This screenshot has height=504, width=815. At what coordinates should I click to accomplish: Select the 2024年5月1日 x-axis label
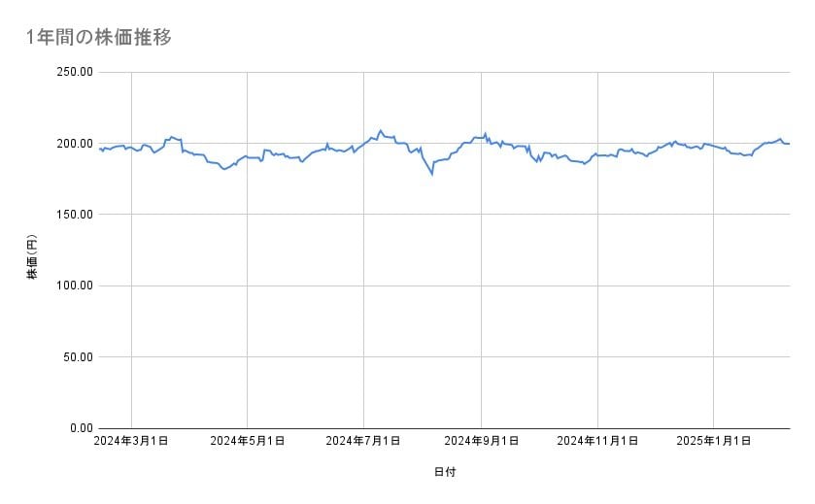(248, 441)
